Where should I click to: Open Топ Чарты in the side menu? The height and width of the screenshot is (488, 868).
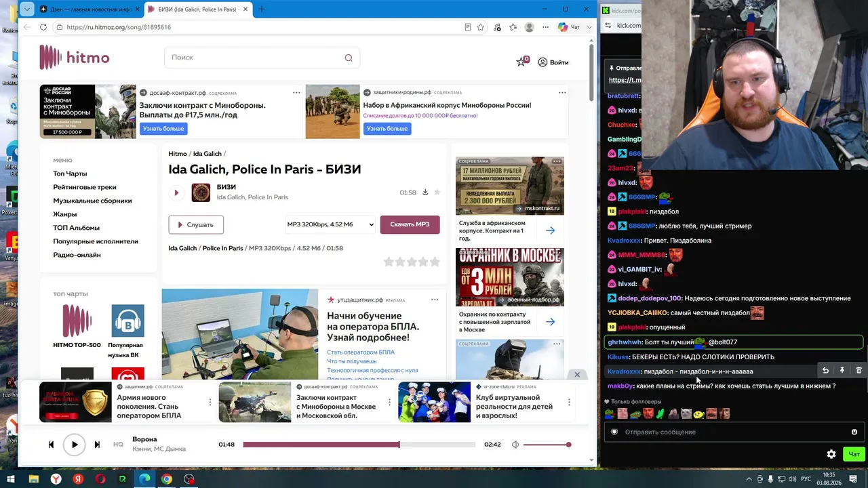[70, 174]
